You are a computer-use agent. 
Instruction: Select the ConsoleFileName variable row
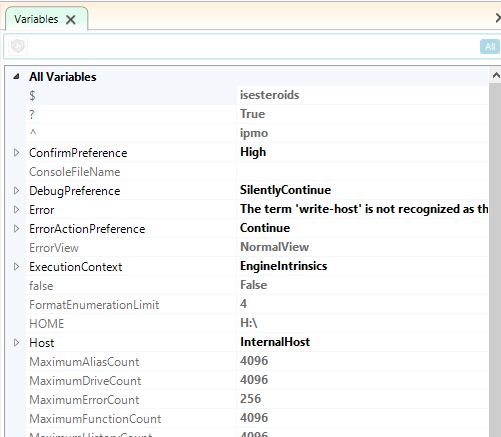pos(257,172)
